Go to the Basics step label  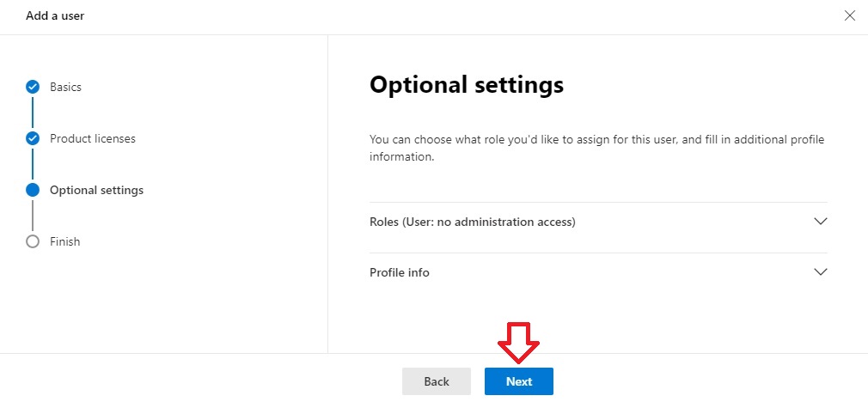(65, 87)
